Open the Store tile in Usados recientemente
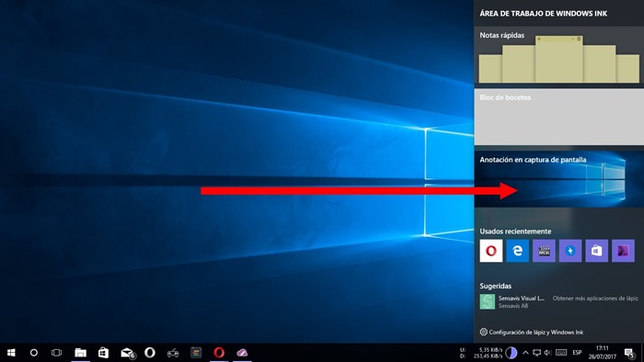The width and height of the screenshot is (644, 362). 596,251
